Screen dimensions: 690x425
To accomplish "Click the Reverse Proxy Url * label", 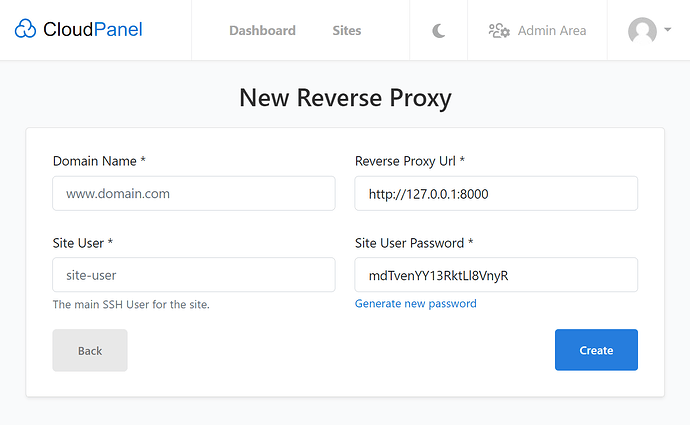I will point(410,161).
